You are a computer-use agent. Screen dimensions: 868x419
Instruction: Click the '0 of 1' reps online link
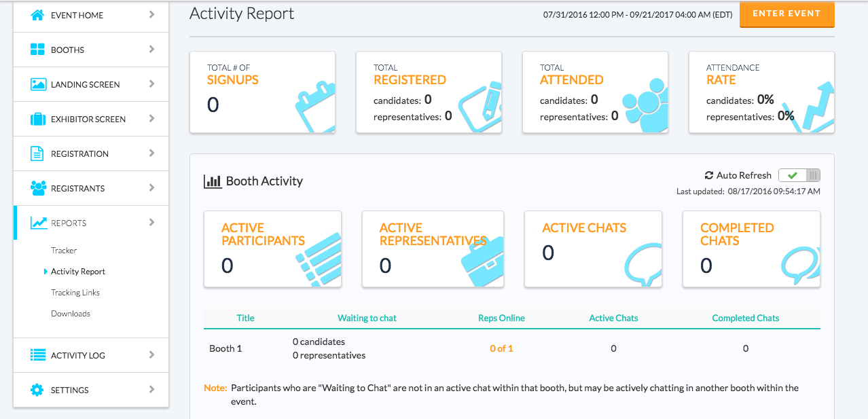click(x=501, y=348)
